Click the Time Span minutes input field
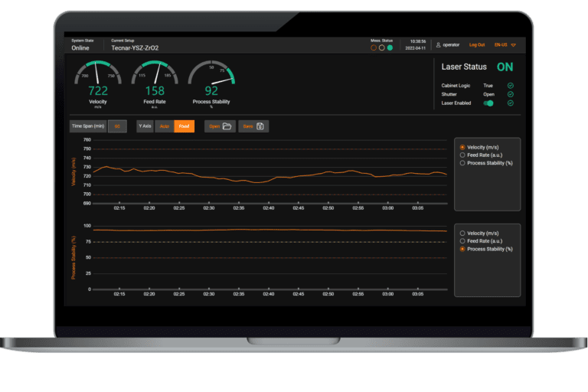 (117, 126)
